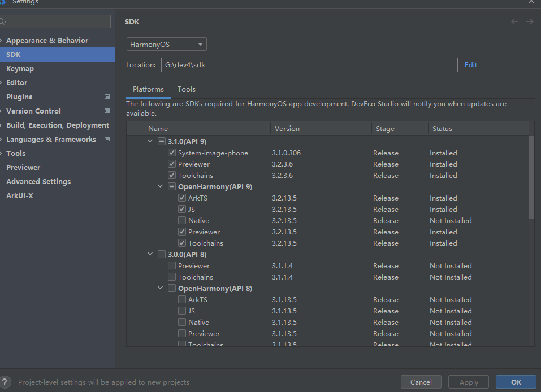Uncheck the Toolchains 3.2.3.6 checkbox
This screenshot has height=392, width=541.
pos(172,175)
